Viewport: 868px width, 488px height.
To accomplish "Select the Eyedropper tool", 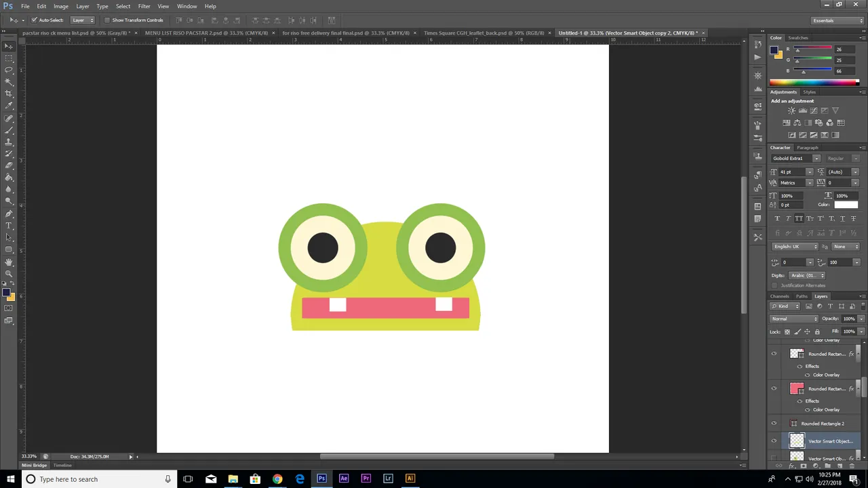I will [9, 105].
